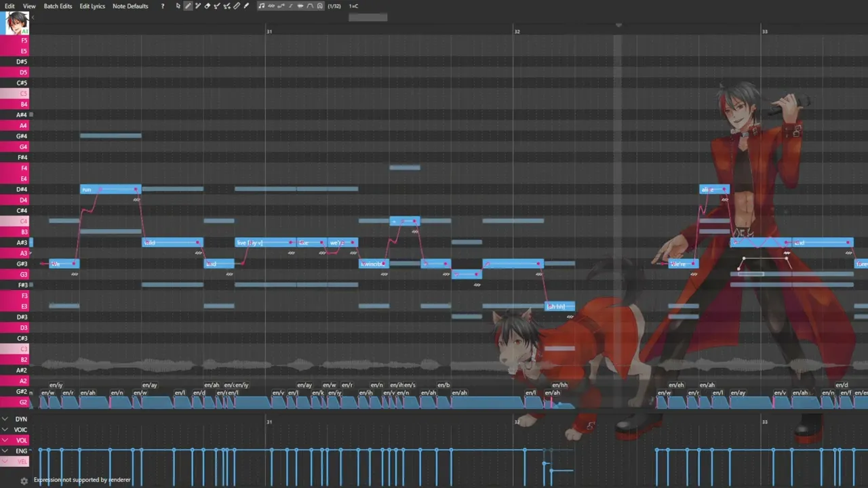Screen dimensions: 868x488
Task: Select the pen note tool
Action: pos(188,6)
